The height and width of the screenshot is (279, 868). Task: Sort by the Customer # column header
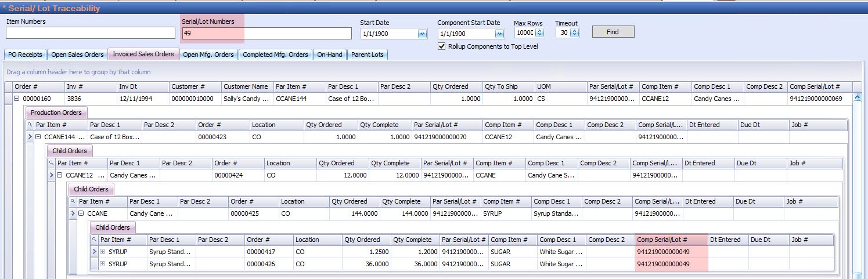tap(195, 86)
